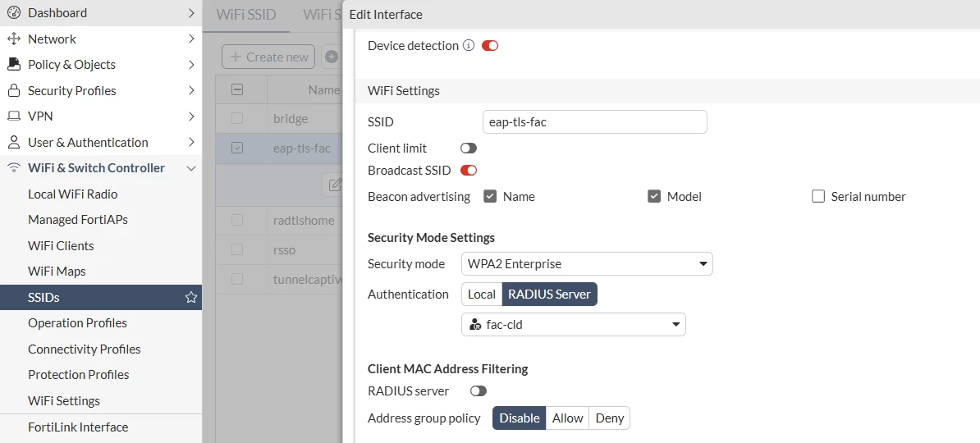This screenshot has width=980, height=443.
Task: Select Local authentication option
Action: (x=482, y=295)
